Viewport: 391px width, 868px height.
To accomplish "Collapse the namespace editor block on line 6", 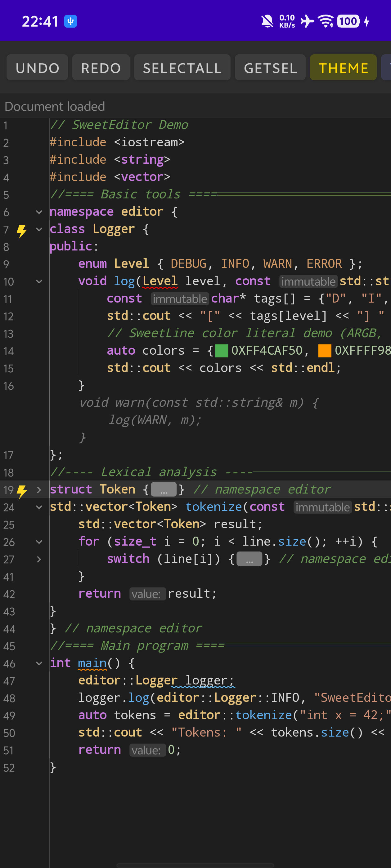I will pos(39,212).
